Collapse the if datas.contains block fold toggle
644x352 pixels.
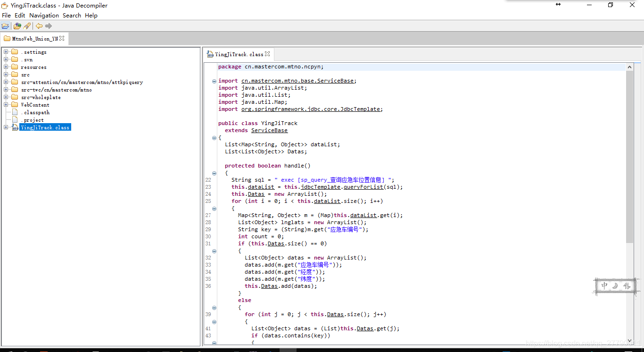[x=214, y=343]
